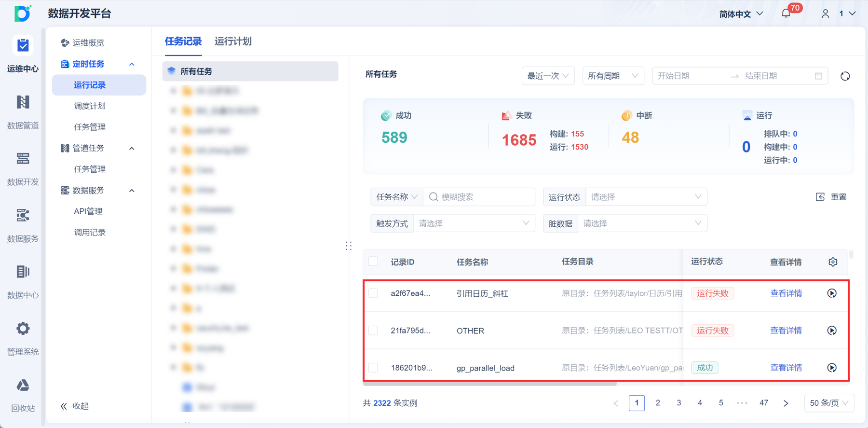Click the 重置 reset button

(831, 197)
